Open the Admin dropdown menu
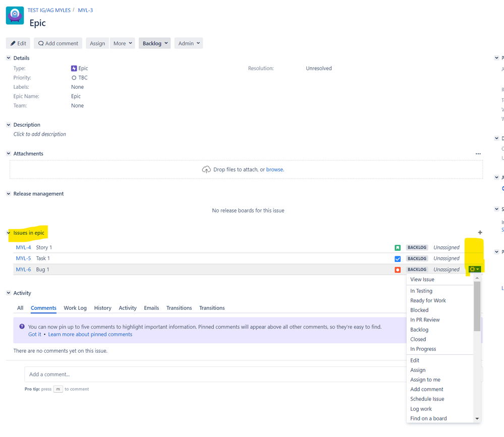Viewport: 504px width, 437px height. pos(188,43)
